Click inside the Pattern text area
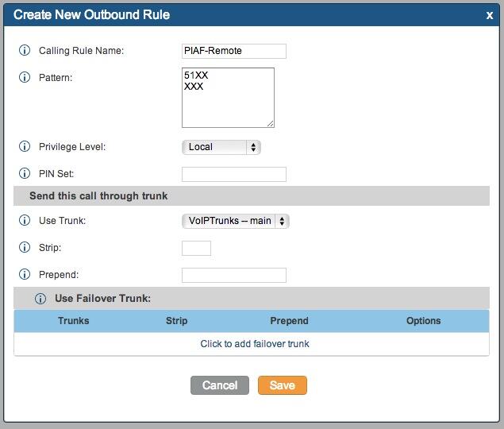 pyautogui.click(x=228, y=98)
